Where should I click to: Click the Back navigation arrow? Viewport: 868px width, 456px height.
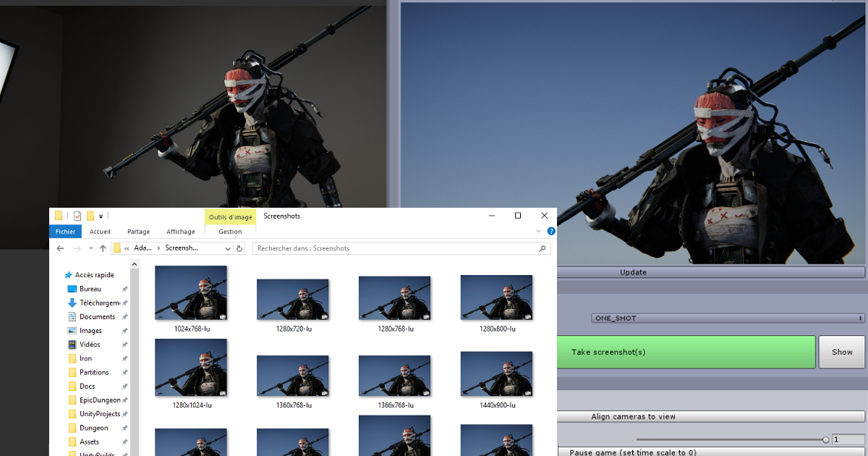tap(61, 248)
